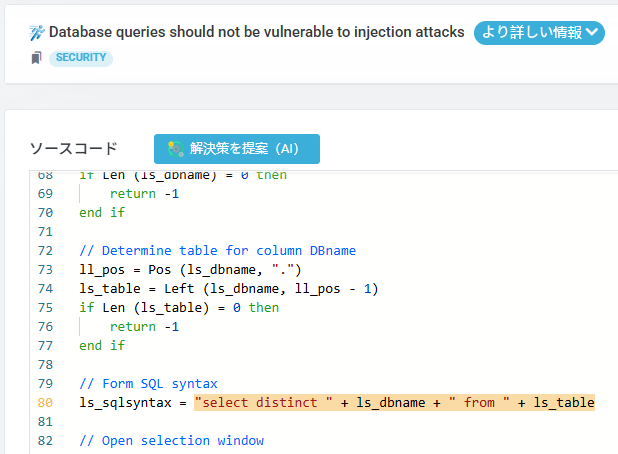
Task: Click the vulnerability rule icon beside the title
Action: coord(38,32)
